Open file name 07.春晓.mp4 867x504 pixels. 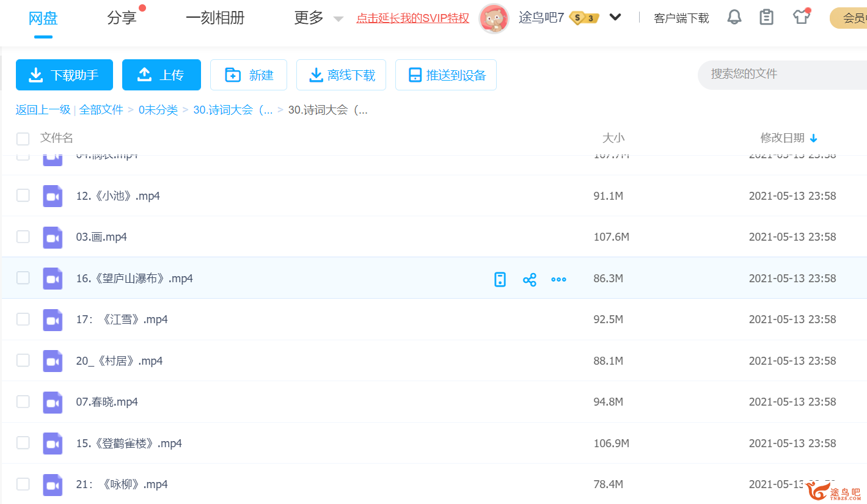click(x=107, y=402)
